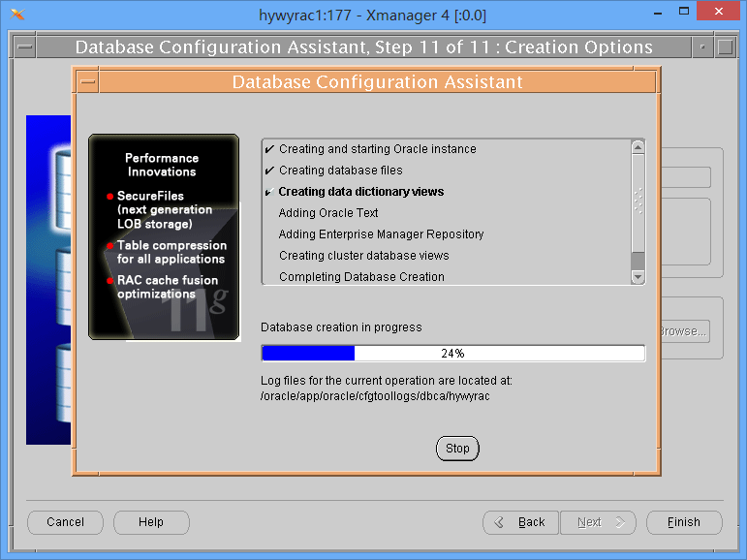Select 'Completing Database Creation' step
The width and height of the screenshot is (747, 560).
(x=361, y=277)
